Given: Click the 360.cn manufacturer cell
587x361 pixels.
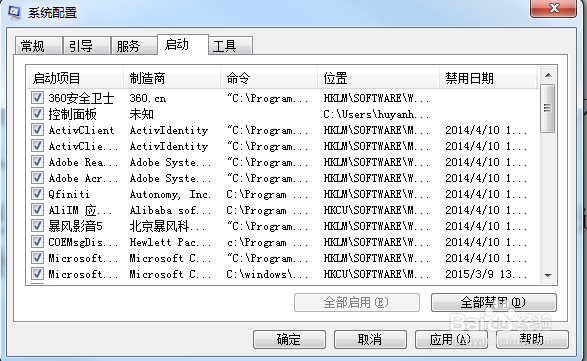Looking at the screenshot, I should coord(148,98).
